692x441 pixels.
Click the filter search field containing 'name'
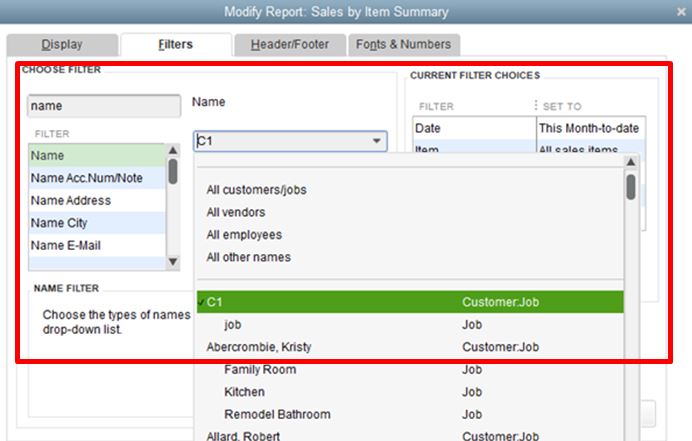click(104, 106)
